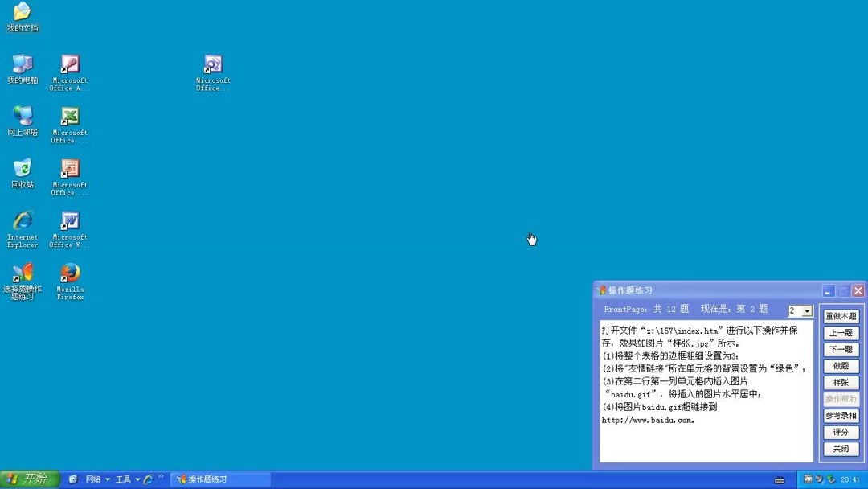Image resolution: width=868 pixels, height=489 pixels.
Task: Click the 样张 sample image button
Action: [x=841, y=383]
